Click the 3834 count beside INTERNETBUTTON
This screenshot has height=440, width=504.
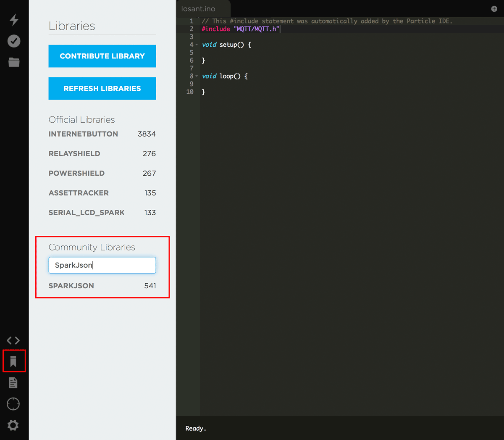[x=147, y=134]
